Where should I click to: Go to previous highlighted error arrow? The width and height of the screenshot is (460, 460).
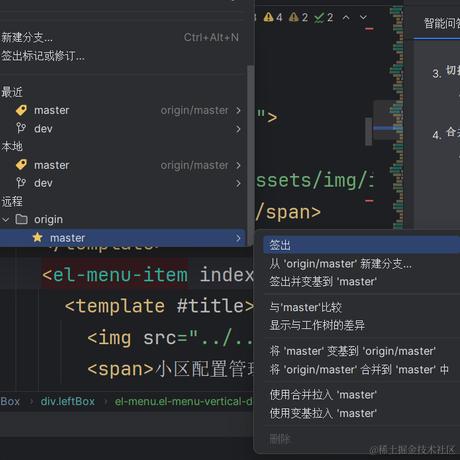(x=346, y=17)
